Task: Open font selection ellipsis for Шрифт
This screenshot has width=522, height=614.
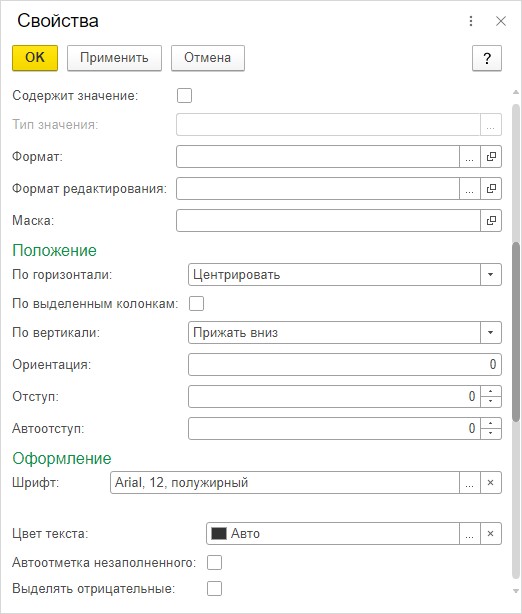Action: (470, 483)
